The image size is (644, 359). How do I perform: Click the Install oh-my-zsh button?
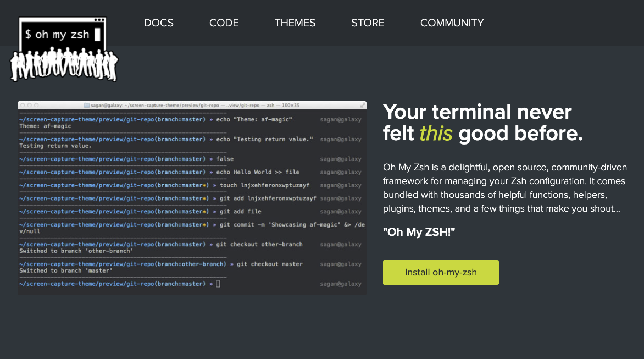(x=441, y=272)
